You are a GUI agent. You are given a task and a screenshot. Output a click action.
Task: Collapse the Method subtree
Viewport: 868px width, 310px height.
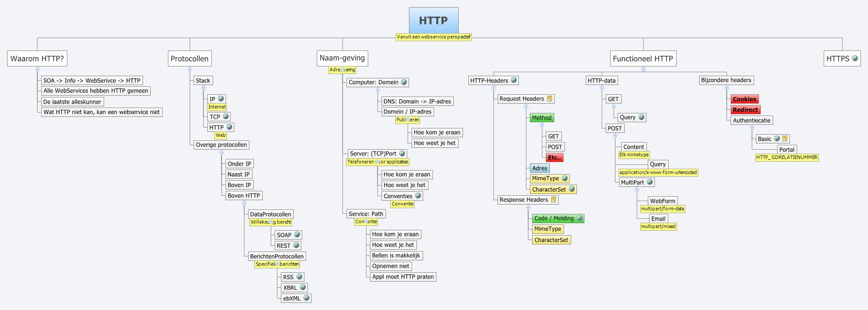(542, 125)
